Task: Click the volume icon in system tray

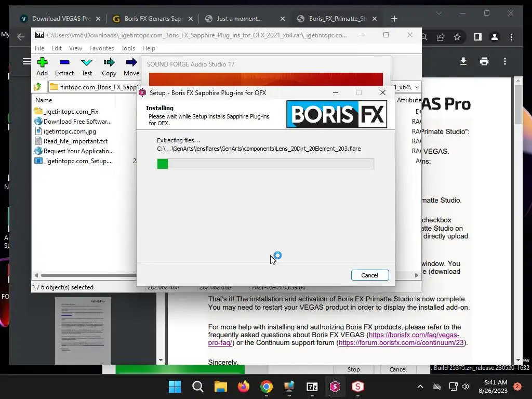Action: (x=465, y=387)
